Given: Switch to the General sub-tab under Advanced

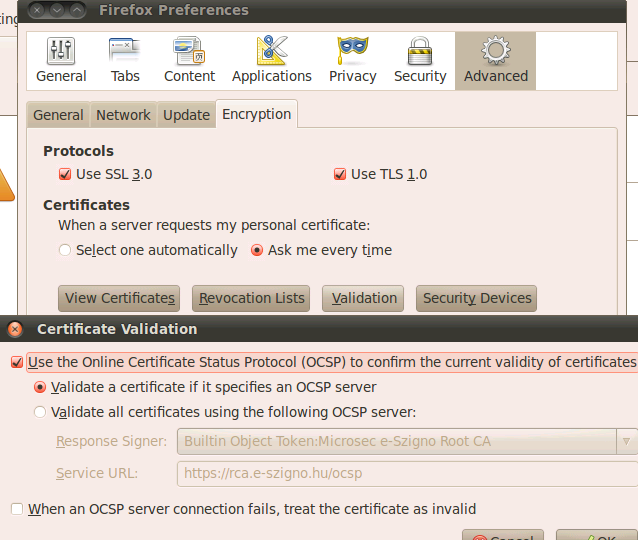Looking at the screenshot, I should tap(58, 115).
